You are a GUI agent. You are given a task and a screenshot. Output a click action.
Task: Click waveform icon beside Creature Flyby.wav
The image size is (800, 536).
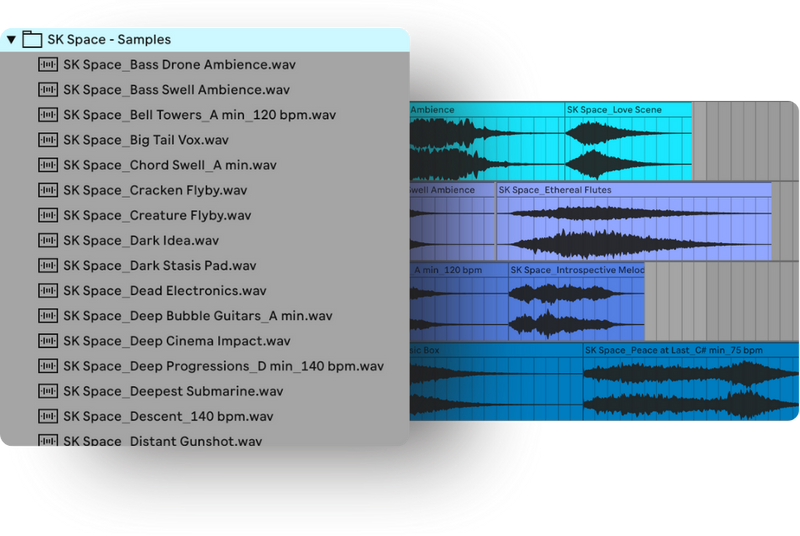[x=48, y=215]
